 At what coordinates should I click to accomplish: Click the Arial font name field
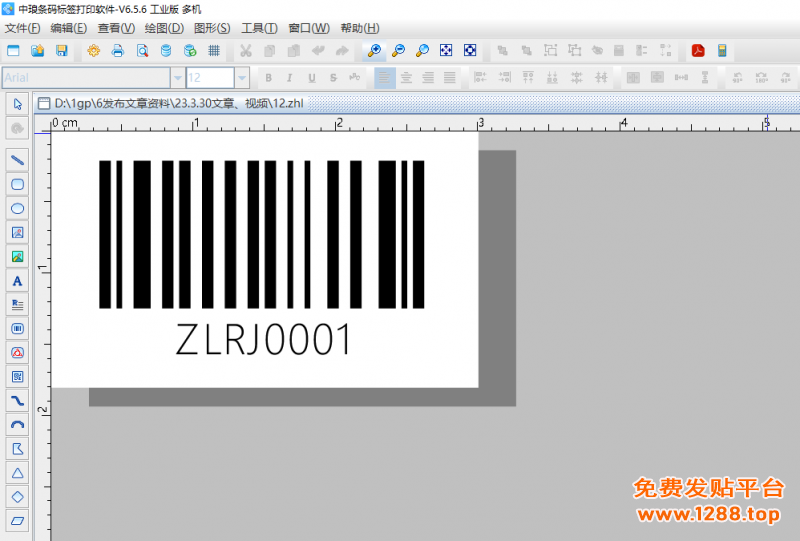[86, 78]
